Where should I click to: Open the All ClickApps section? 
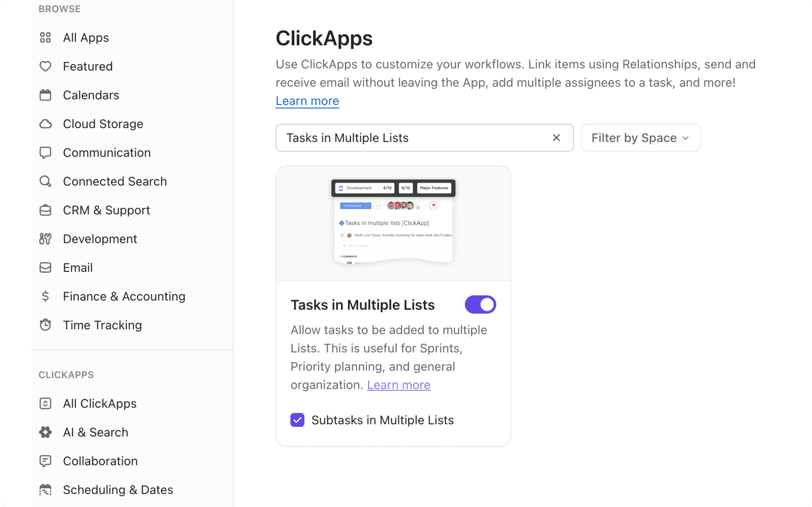click(x=45, y=403)
